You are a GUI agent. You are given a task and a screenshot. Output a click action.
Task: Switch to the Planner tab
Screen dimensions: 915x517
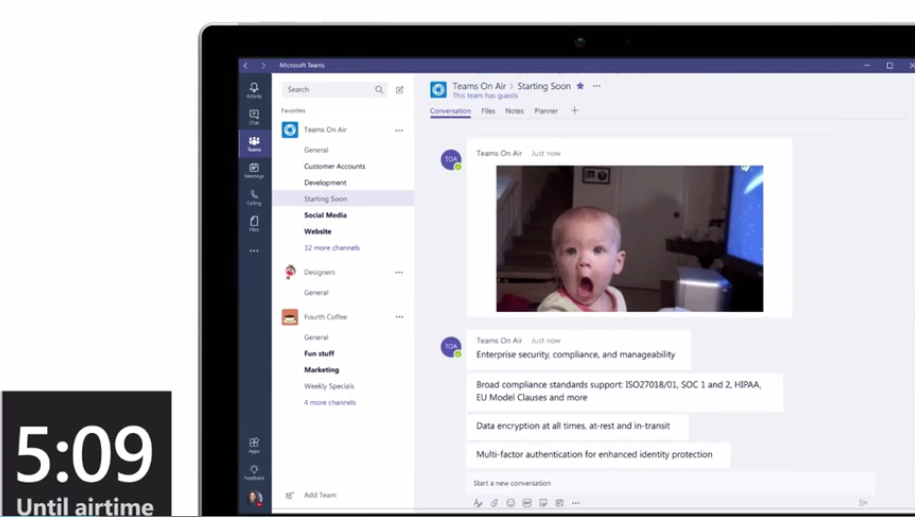(546, 111)
